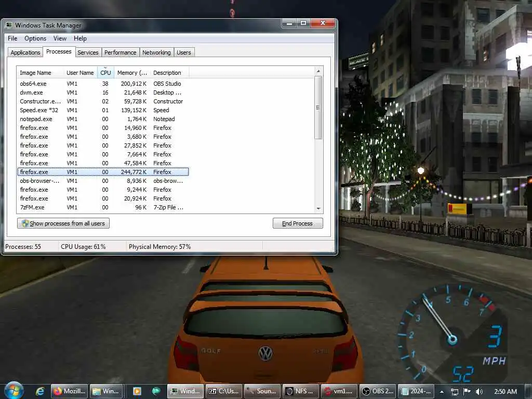
Task: Switch to the Mozilla Firefox taskbar button
Action: [69, 391]
